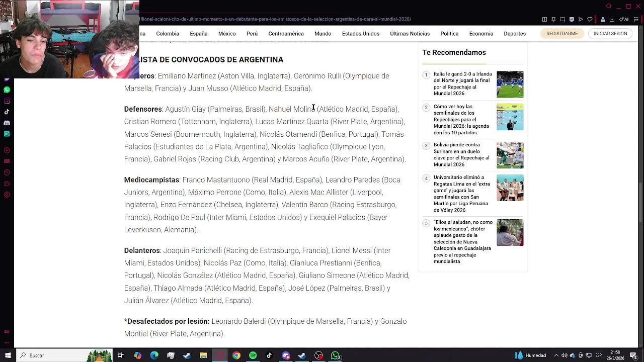Viewport: 644px width, 362px height.
Task: Open TikTok in the Opera sidebar
Action: point(7,112)
